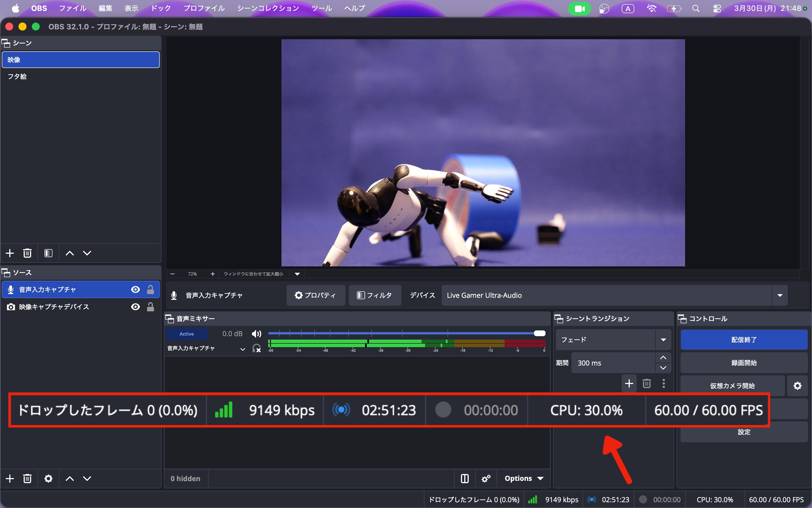Hide the 音声入力キャプチャ source

point(135,290)
